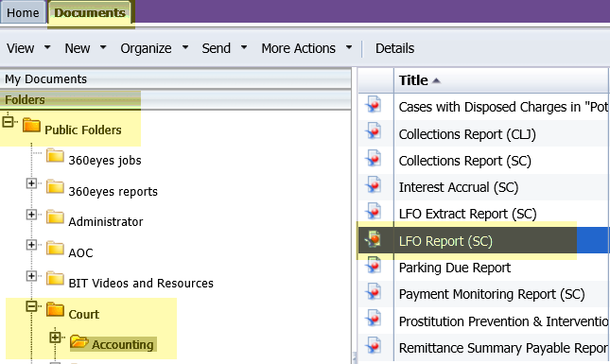Click the LFO Extract Report (SC) icon

coord(374,212)
